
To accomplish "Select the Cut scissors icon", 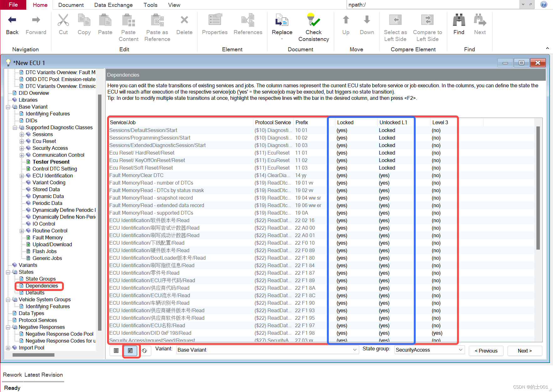I will (63, 20).
